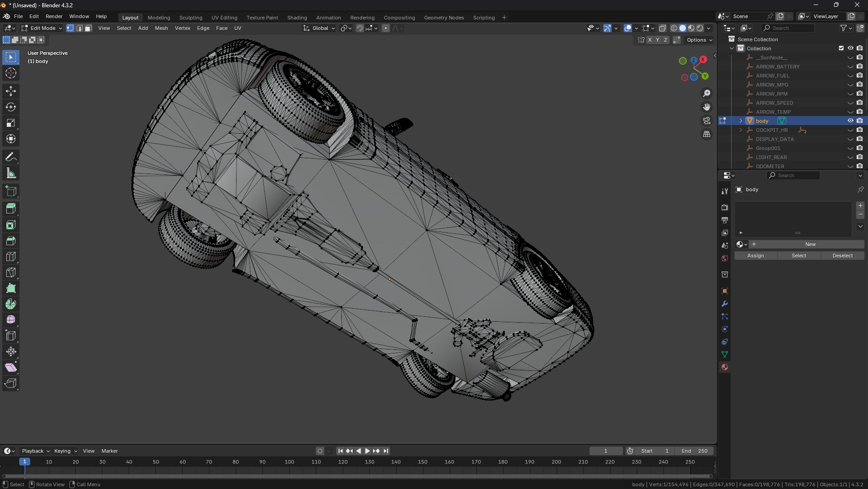Toggle camera view icon in viewport
Viewport: 868px width, 489px height.
click(707, 121)
